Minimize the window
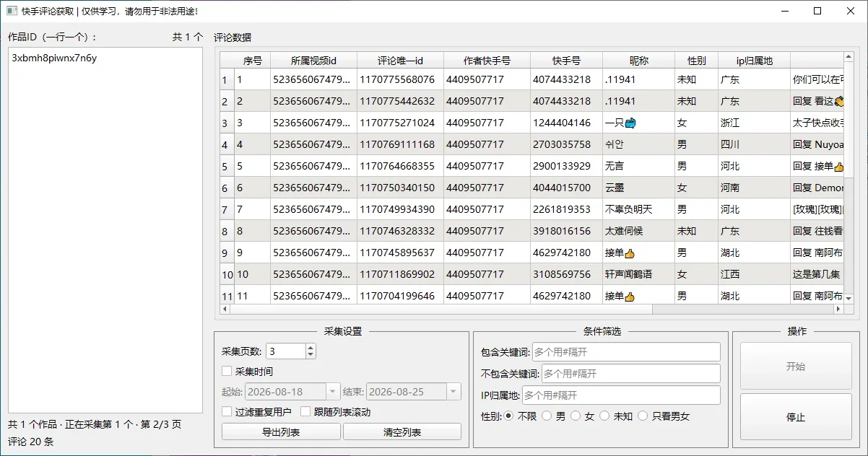The height and width of the screenshot is (456, 868). [784, 11]
